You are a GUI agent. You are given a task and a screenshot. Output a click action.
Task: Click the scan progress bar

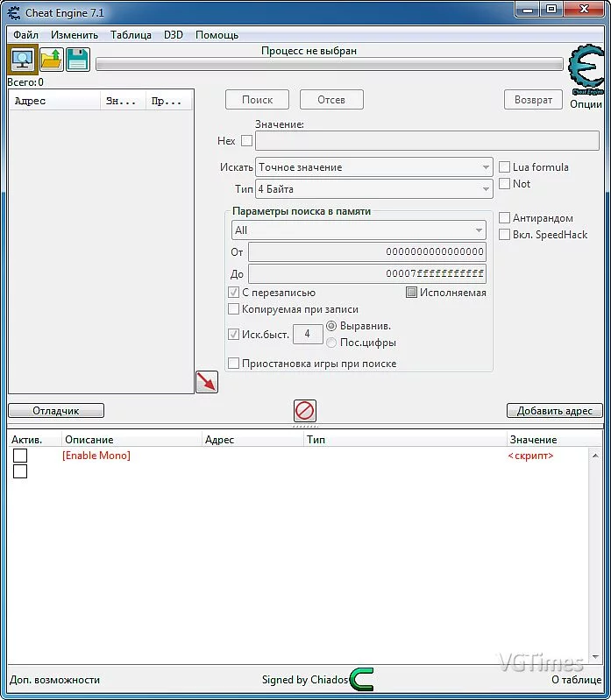click(330, 64)
